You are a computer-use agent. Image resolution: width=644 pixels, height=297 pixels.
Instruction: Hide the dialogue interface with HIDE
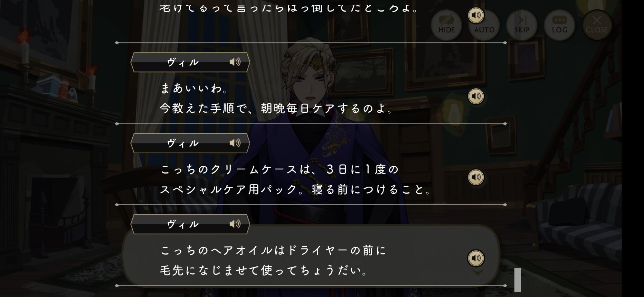click(x=446, y=25)
